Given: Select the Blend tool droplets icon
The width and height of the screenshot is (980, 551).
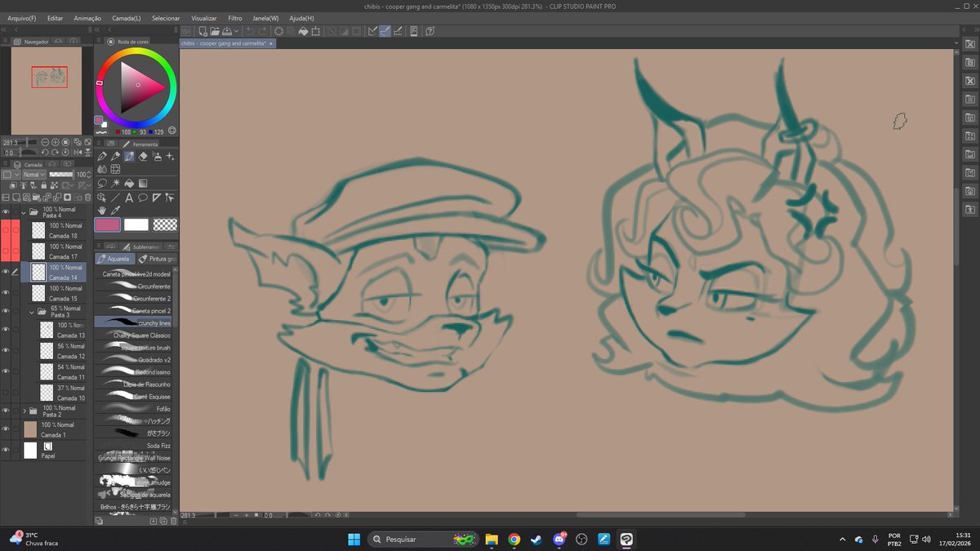Looking at the screenshot, I should click(102, 169).
